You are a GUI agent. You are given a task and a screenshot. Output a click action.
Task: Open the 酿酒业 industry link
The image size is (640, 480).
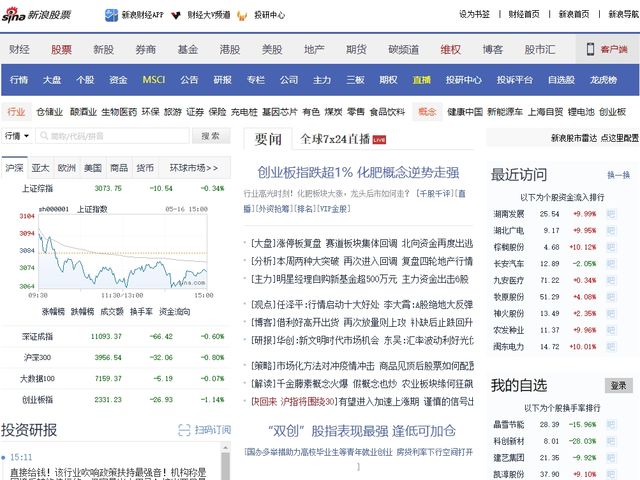pyautogui.click(x=83, y=111)
